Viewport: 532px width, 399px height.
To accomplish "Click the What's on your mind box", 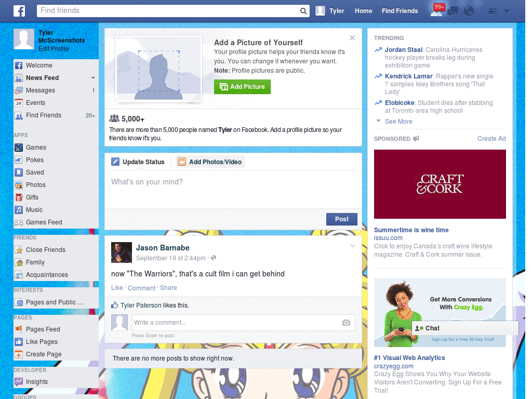I will click(x=233, y=190).
